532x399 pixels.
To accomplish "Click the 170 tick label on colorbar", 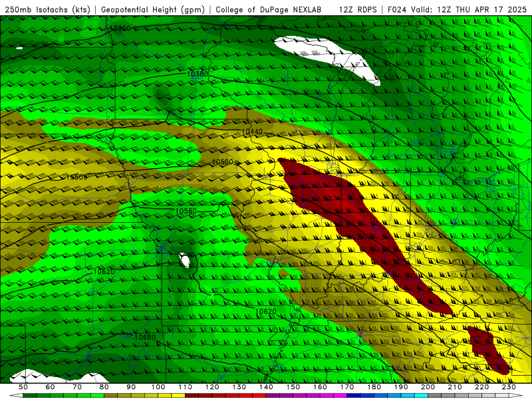I will coord(347,387).
